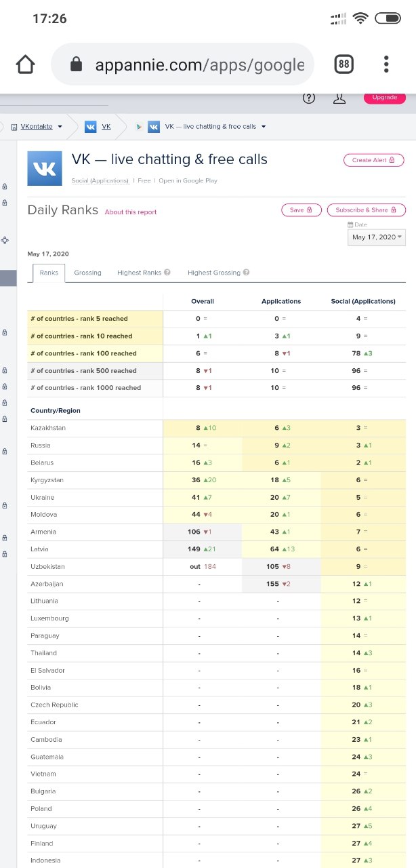416x868 pixels.
Task: Select the Kyrgyzstan row label
Action: tap(47, 480)
